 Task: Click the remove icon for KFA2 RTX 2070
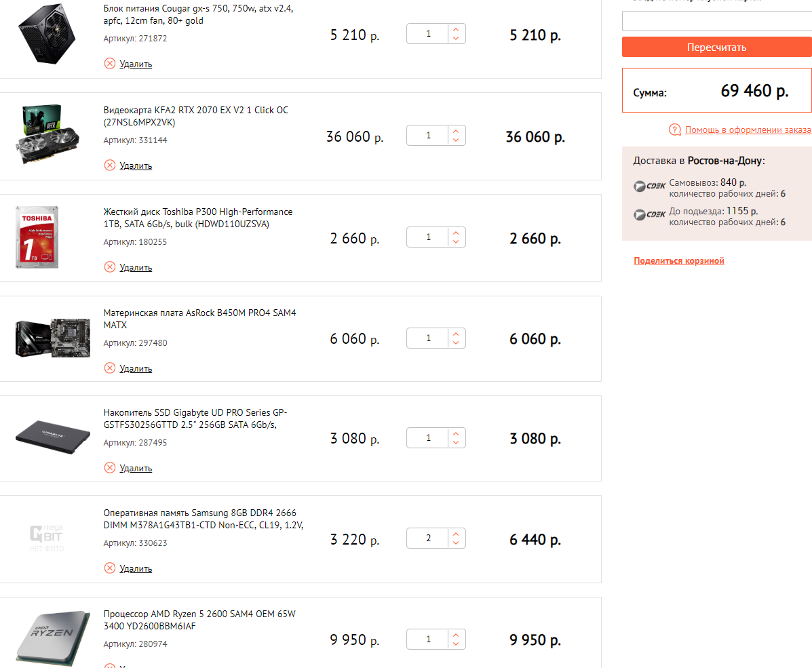[110, 165]
